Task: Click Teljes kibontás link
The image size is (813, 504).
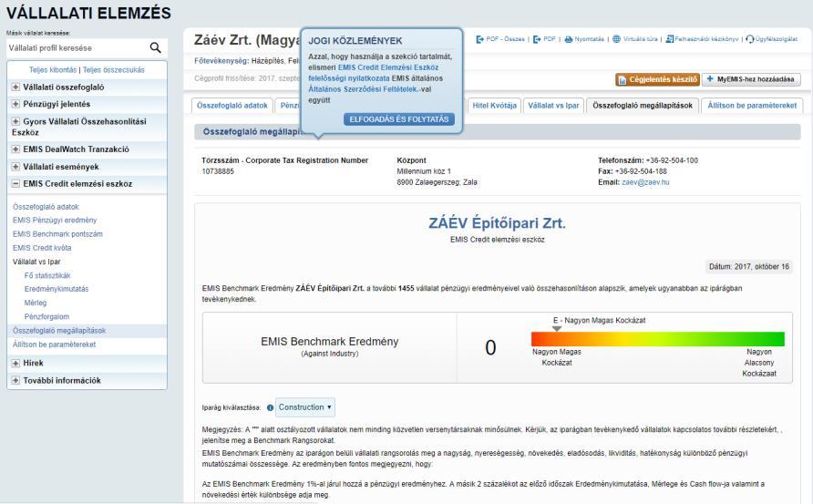Action: pyautogui.click(x=53, y=69)
